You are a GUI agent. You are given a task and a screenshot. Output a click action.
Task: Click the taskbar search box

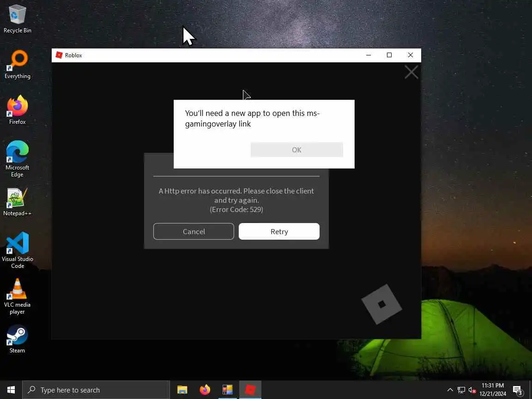(x=96, y=390)
